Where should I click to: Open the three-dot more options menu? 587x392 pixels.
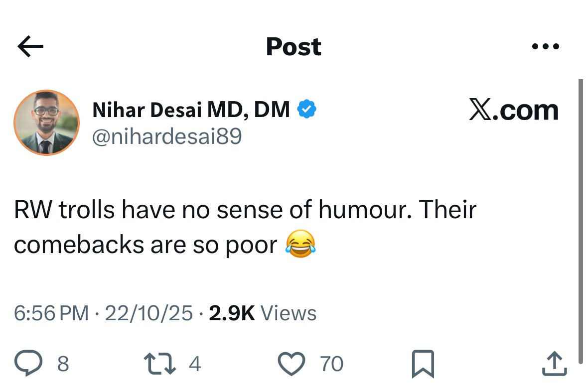(x=546, y=47)
